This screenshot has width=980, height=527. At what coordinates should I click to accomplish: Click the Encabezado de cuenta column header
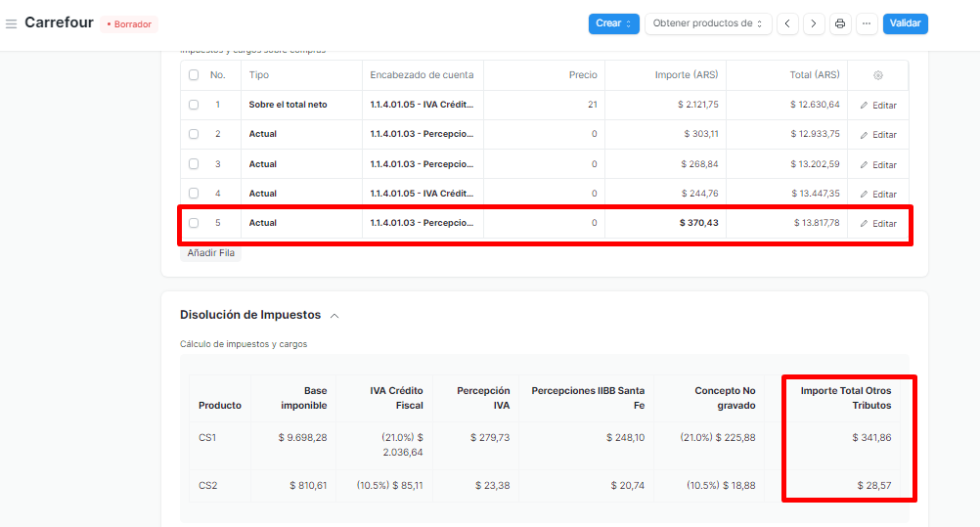pyautogui.click(x=422, y=75)
